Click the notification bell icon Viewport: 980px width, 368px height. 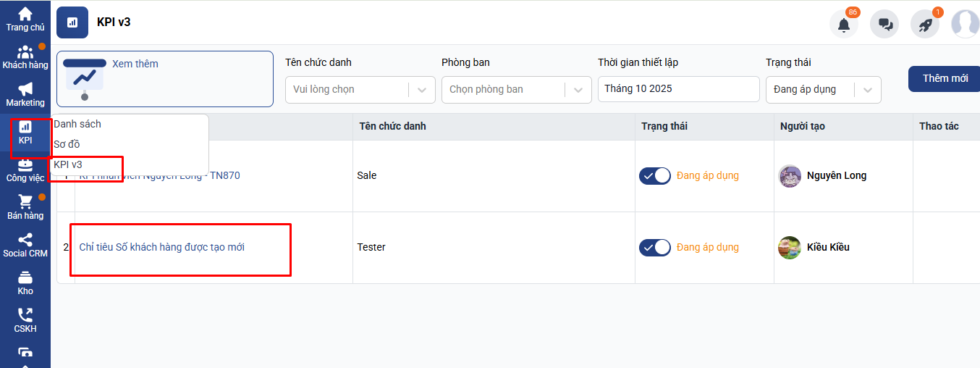click(x=844, y=24)
